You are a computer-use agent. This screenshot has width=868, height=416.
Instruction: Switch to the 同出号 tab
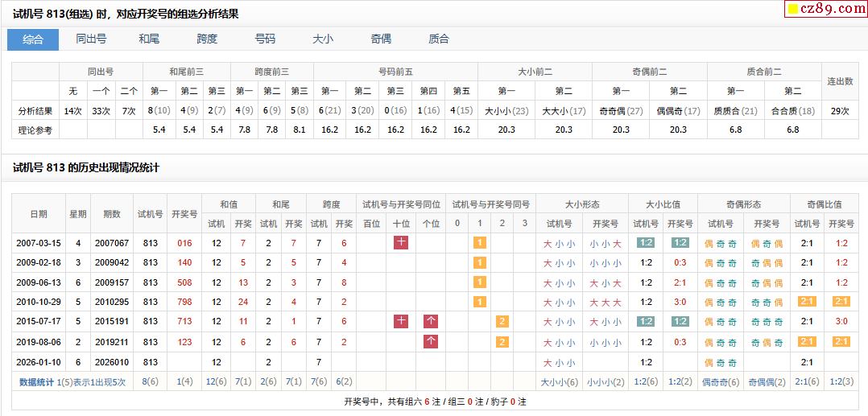coord(91,39)
